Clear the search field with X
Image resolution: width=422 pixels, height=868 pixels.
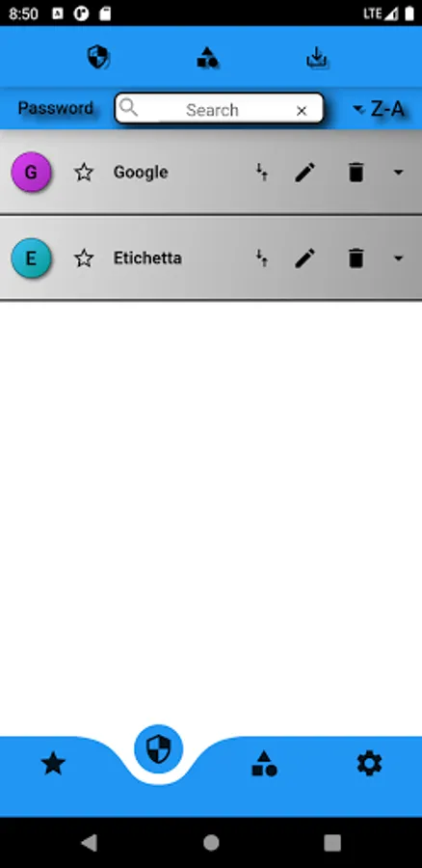click(x=302, y=111)
